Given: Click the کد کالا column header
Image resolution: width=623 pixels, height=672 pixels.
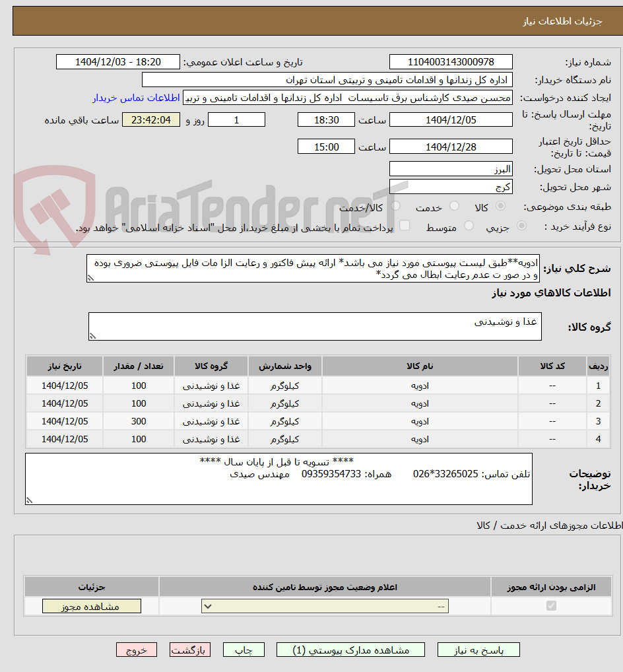Looking at the screenshot, I should (x=552, y=366).
